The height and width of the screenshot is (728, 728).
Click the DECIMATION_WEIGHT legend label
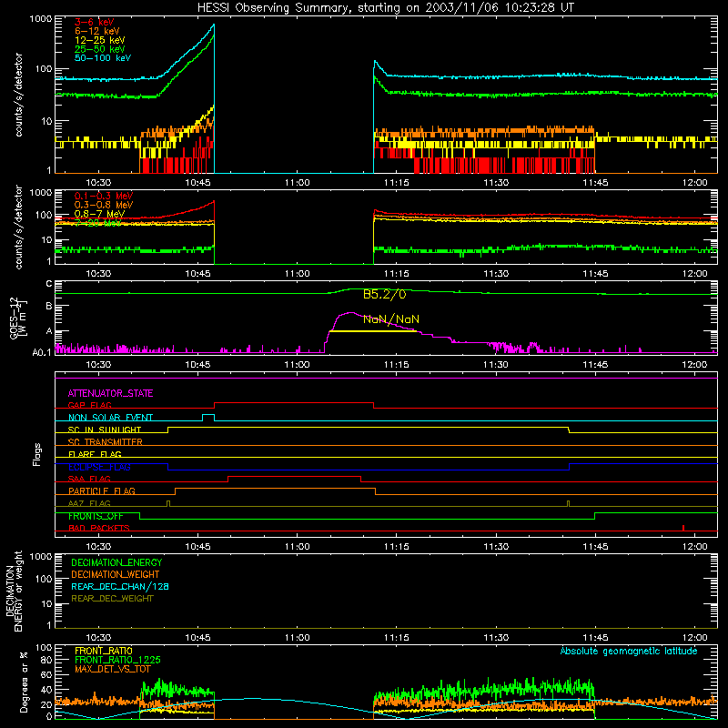[x=116, y=575]
